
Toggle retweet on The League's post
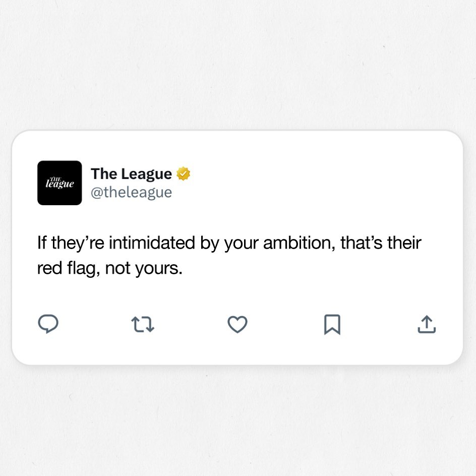pos(143,324)
